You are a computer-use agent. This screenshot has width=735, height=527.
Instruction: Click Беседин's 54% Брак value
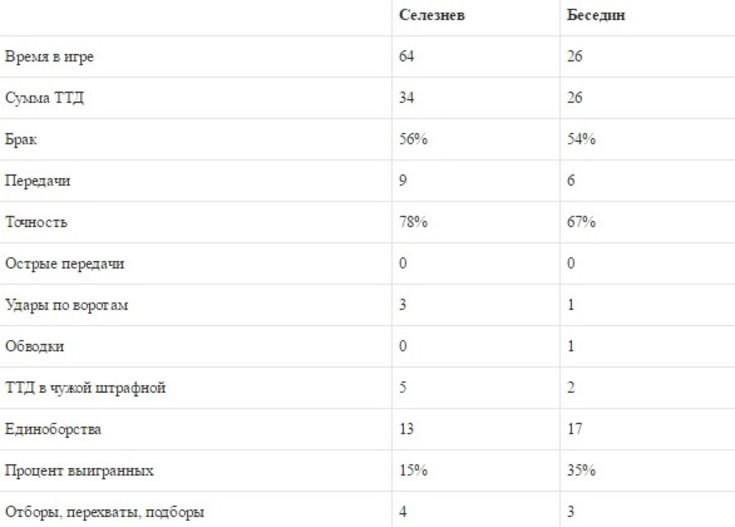point(581,140)
